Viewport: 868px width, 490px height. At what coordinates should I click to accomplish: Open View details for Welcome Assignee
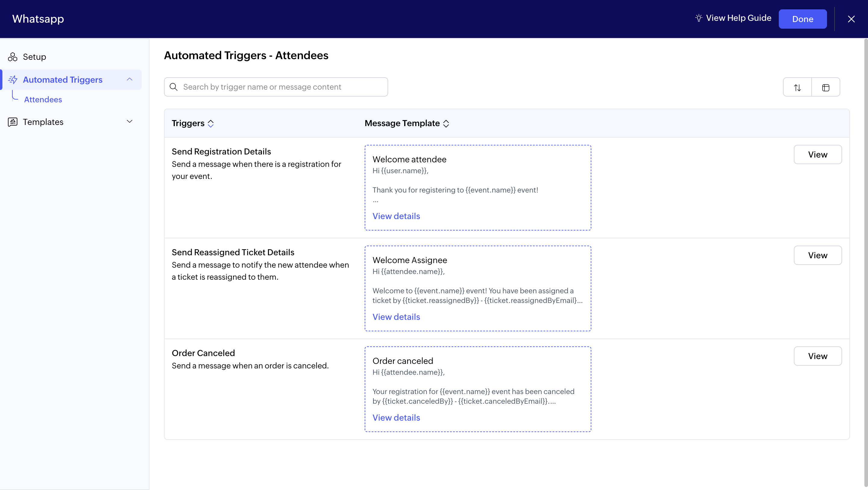tap(396, 317)
